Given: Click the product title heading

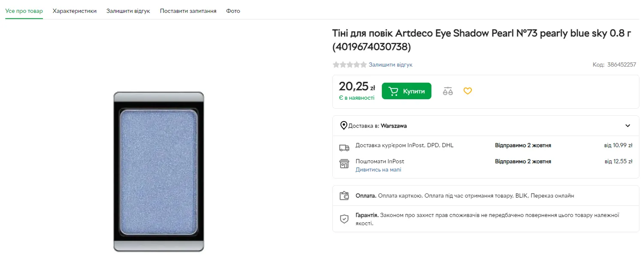Looking at the screenshot, I should 481,40.
